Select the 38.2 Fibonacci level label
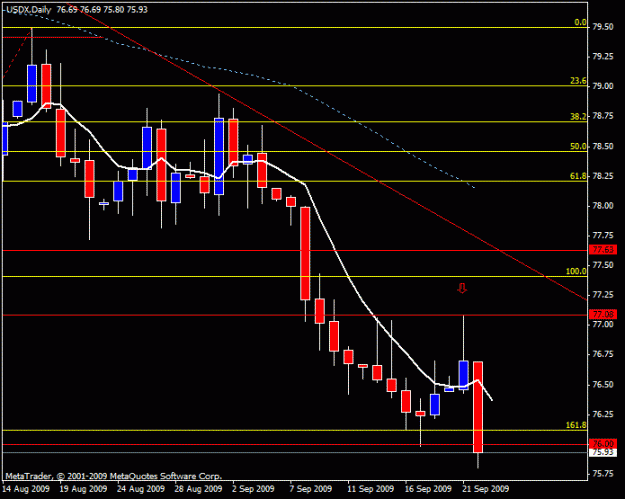 pyautogui.click(x=578, y=116)
